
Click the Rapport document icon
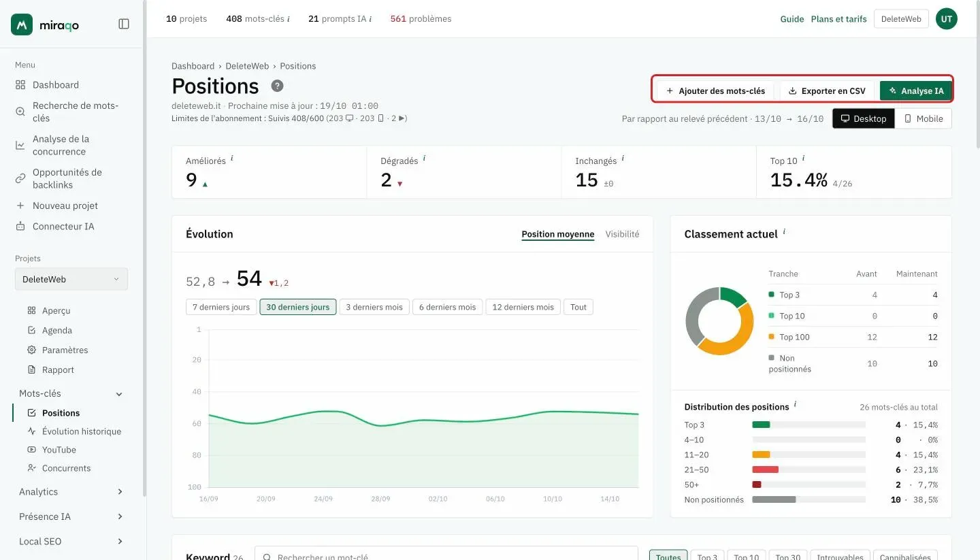31,369
